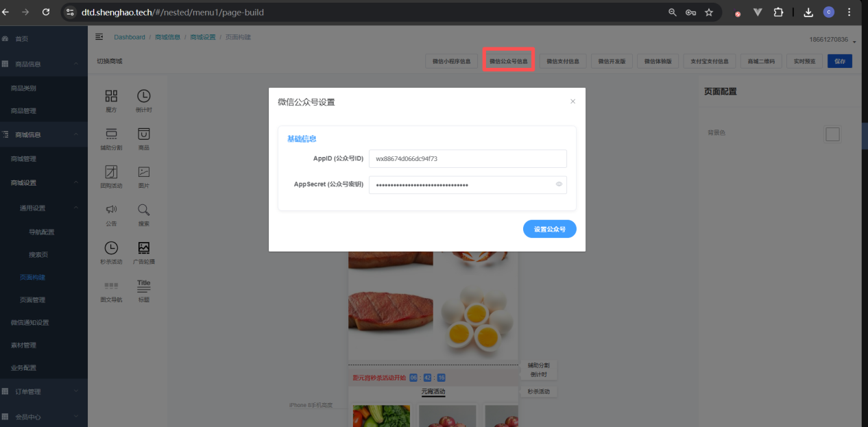Open 页面管理 in the sidebar

tap(32, 300)
